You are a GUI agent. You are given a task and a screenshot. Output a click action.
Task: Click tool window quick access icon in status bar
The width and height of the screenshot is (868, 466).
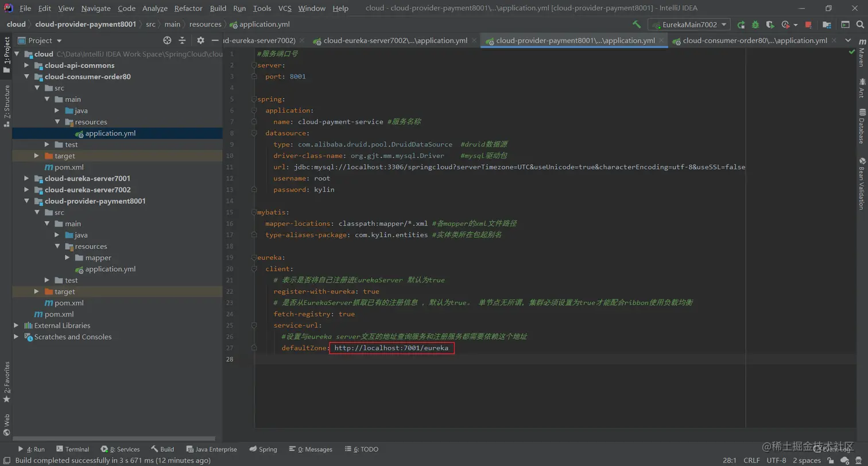coord(6,460)
